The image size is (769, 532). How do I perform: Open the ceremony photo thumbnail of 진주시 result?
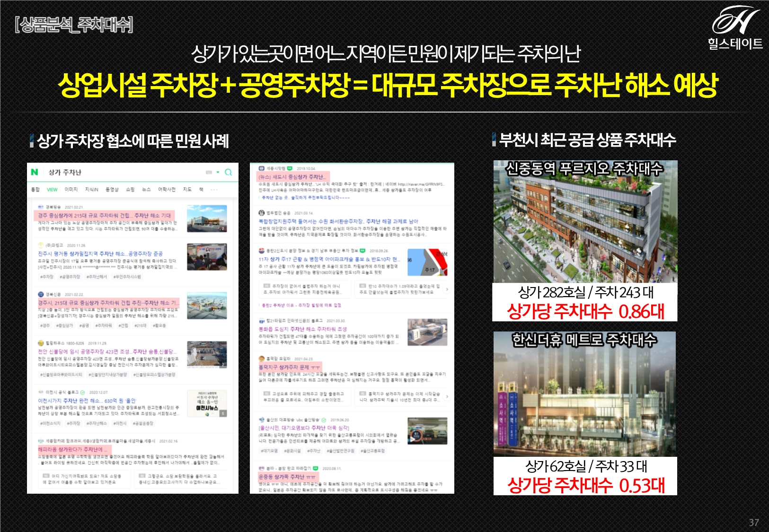[x=207, y=257]
